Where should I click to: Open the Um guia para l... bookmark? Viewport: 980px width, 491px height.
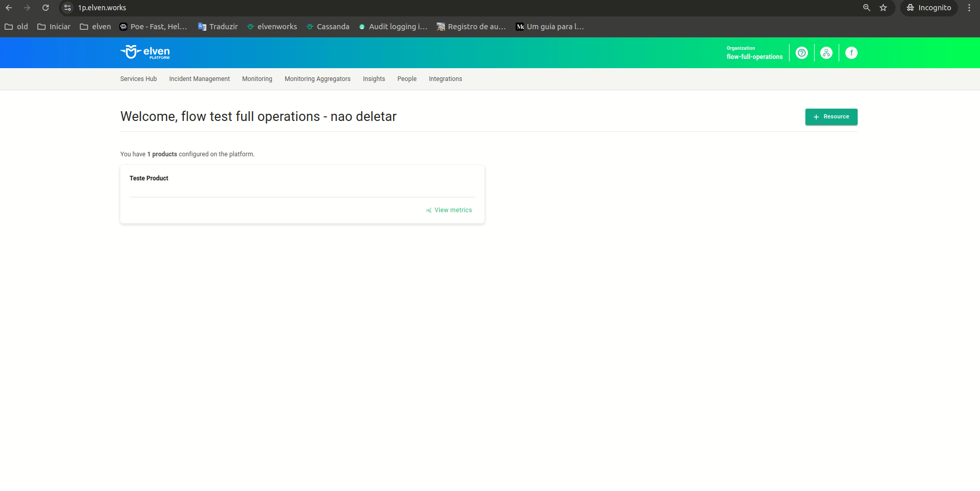click(550, 27)
